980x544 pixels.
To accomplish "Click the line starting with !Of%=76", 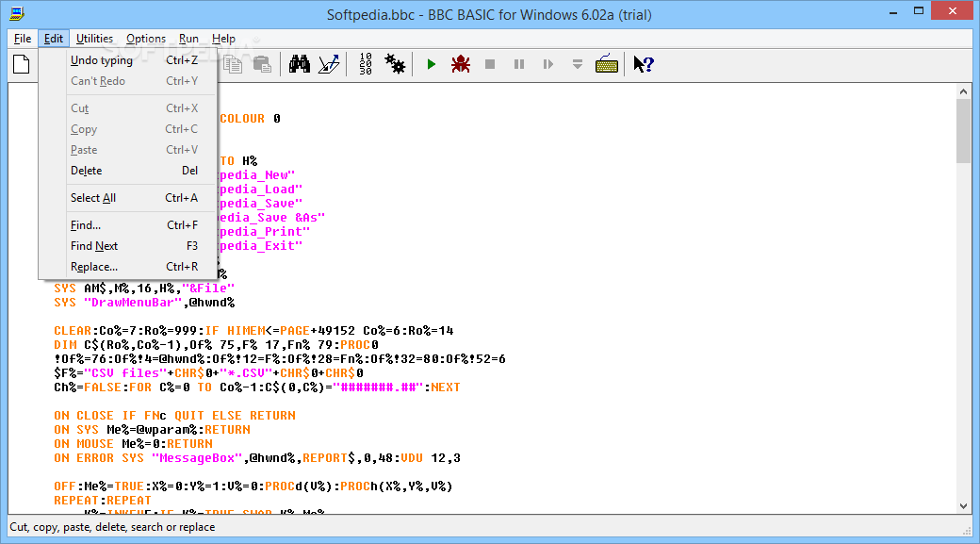I will click(280, 359).
